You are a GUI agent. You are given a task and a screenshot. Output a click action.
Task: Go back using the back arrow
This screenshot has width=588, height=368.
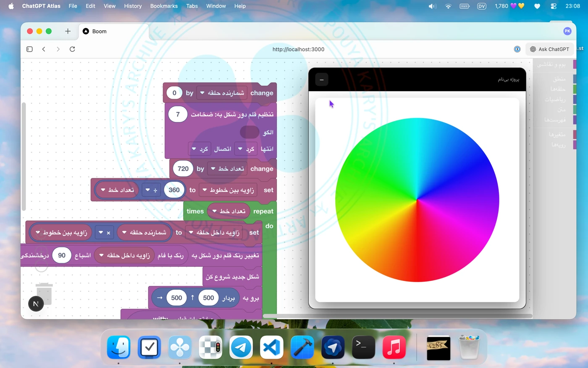pyautogui.click(x=44, y=49)
